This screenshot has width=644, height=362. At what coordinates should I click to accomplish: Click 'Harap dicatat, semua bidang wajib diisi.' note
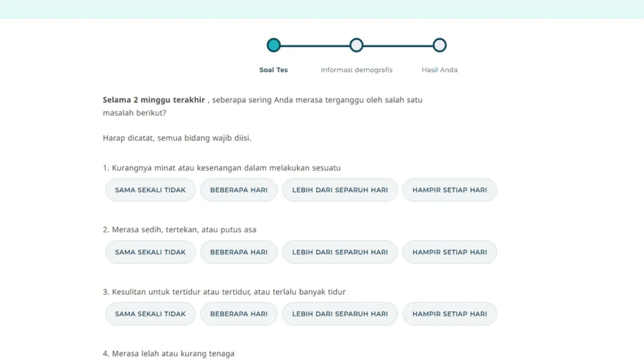coord(177,138)
